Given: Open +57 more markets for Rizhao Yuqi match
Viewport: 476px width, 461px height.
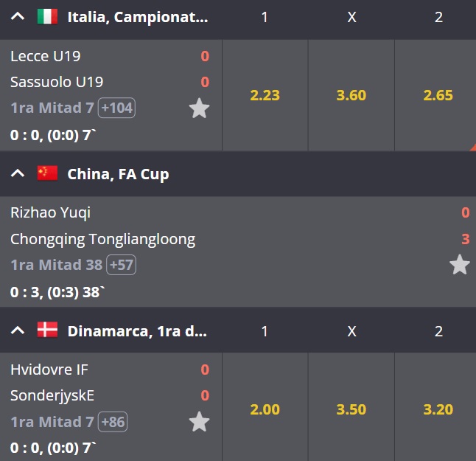Looking at the screenshot, I should pyautogui.click(x=121, y=265).
